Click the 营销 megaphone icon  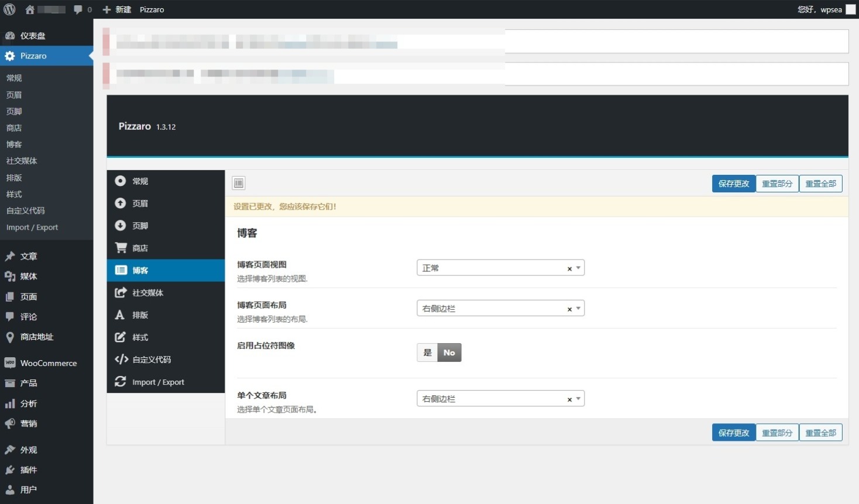(10, 424)
